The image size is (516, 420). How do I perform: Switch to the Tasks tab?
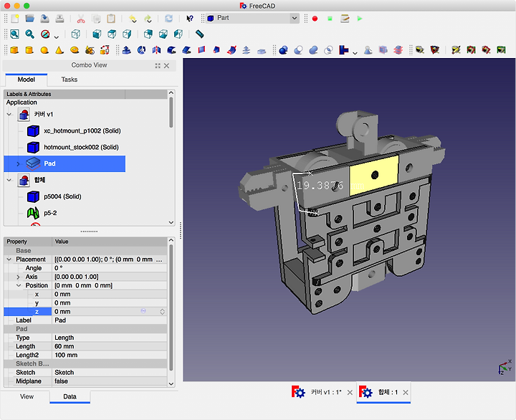(x=70, y=80)
